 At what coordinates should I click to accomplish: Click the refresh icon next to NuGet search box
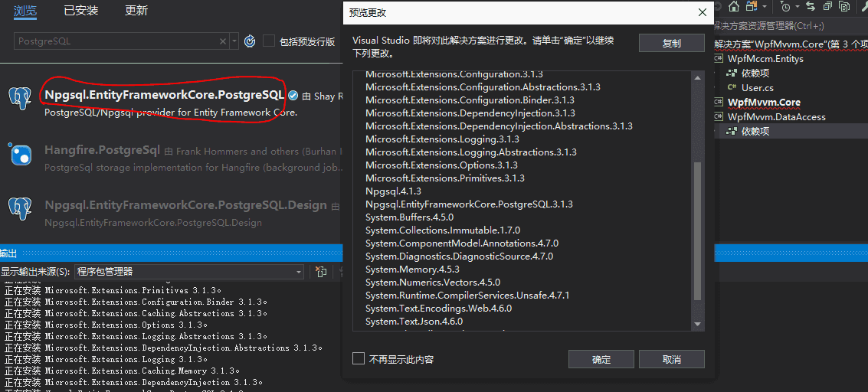[250, 41]
